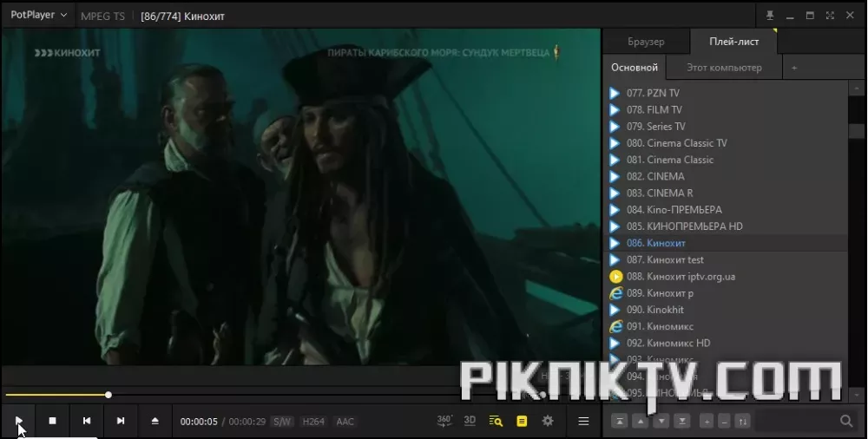Click the Play button
The width and height of the screenshot is (868, 439).
[x=18, y=421]
